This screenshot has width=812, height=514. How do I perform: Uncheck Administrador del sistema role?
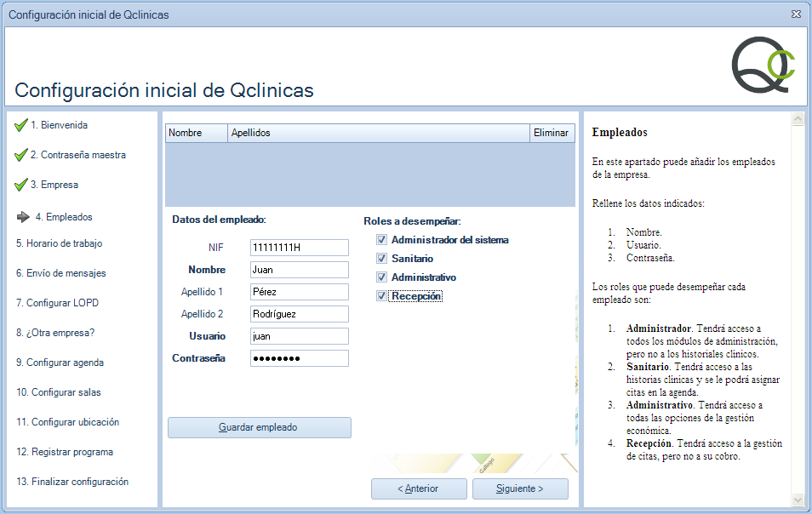[x=382, y=240]
